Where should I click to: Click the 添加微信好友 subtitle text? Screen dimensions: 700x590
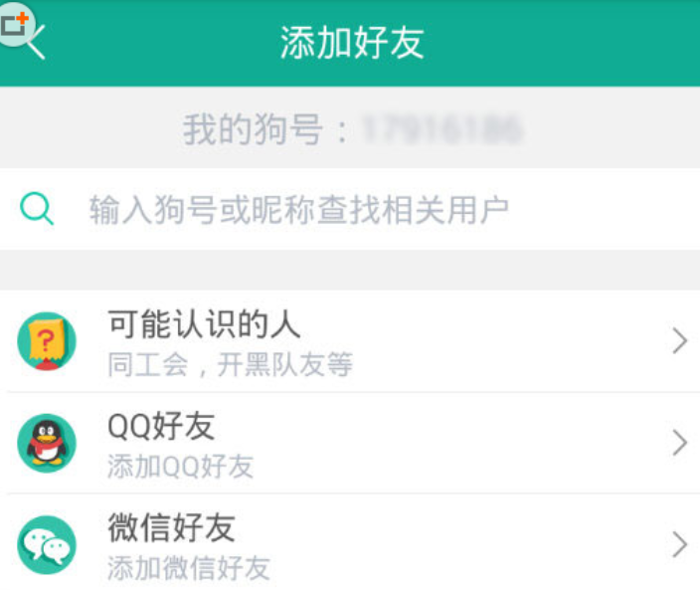pos(188,567)
